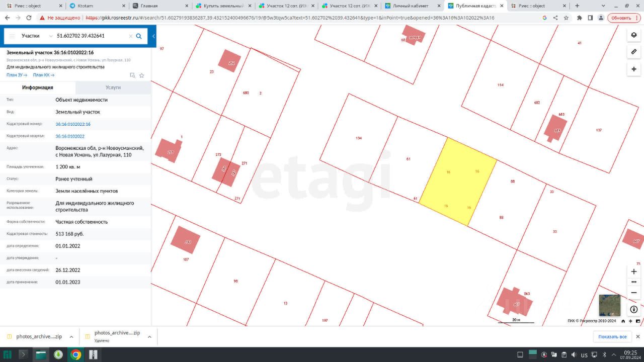Collapse the left information panel
644x362 pixels.
[153, 36]
